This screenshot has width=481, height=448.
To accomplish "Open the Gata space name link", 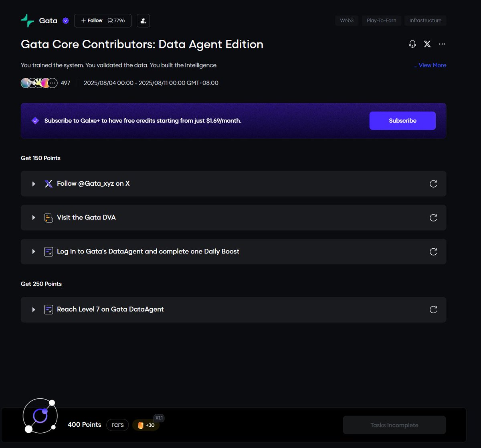I will pos(48,20).
